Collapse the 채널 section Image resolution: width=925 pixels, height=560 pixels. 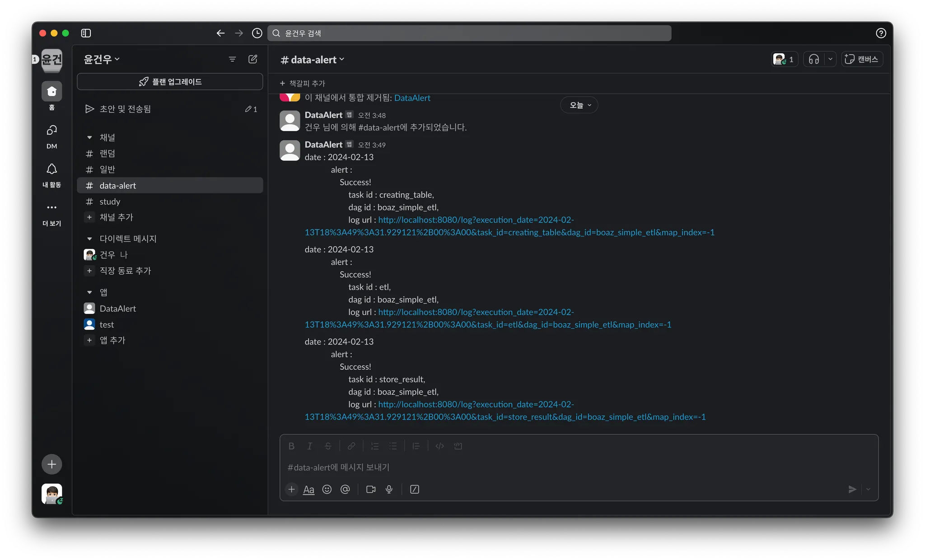point(89,137)
